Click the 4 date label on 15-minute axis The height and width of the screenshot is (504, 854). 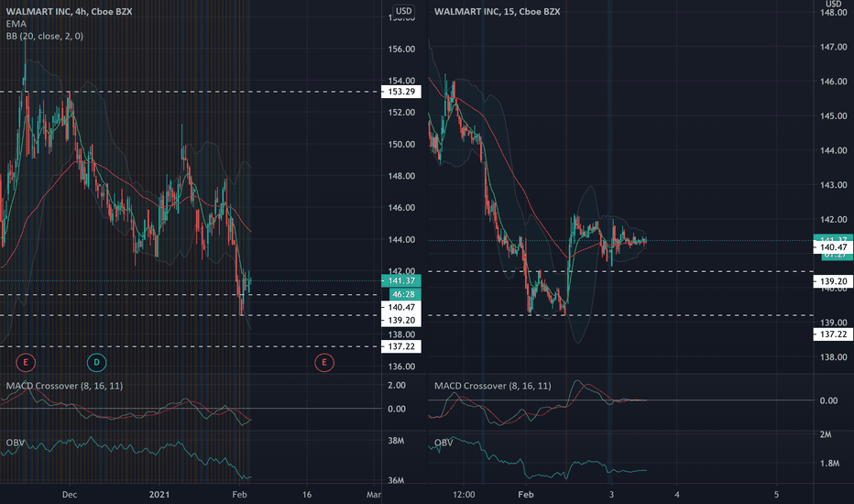click(x=677, y=495)
